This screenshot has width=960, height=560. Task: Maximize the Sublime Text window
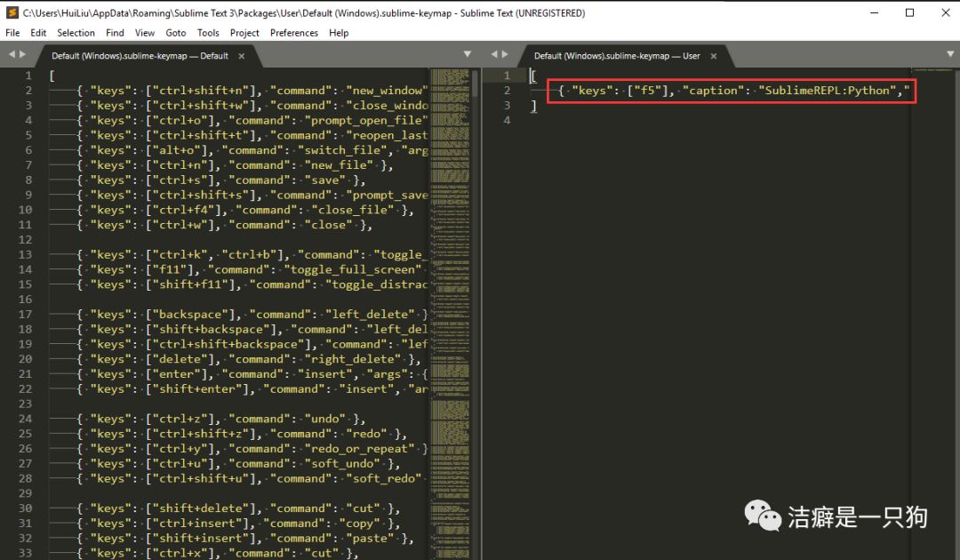coord(910,12)
